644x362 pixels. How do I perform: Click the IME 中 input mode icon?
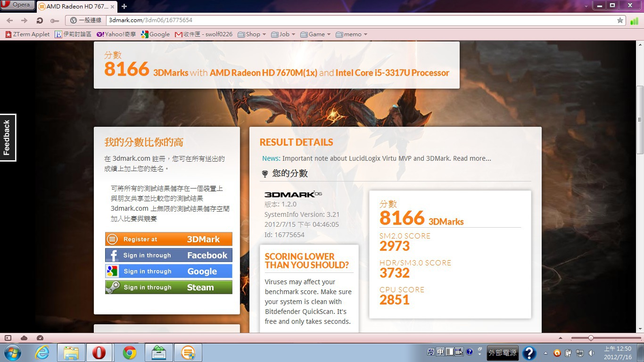(440, 352)
